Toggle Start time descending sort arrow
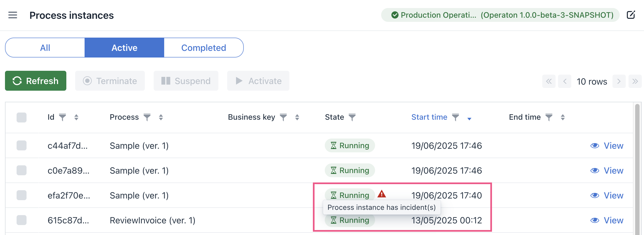 (469, 119)
